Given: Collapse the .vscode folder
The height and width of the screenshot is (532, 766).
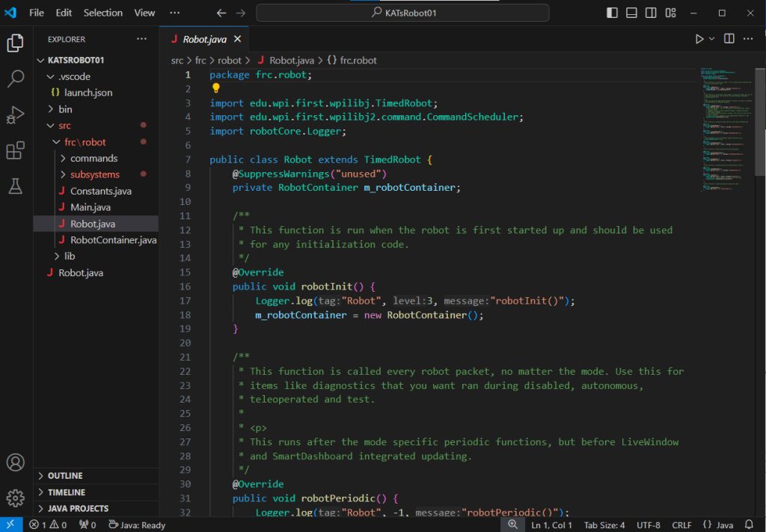Looking at the screenshot, I should [96, 77].
